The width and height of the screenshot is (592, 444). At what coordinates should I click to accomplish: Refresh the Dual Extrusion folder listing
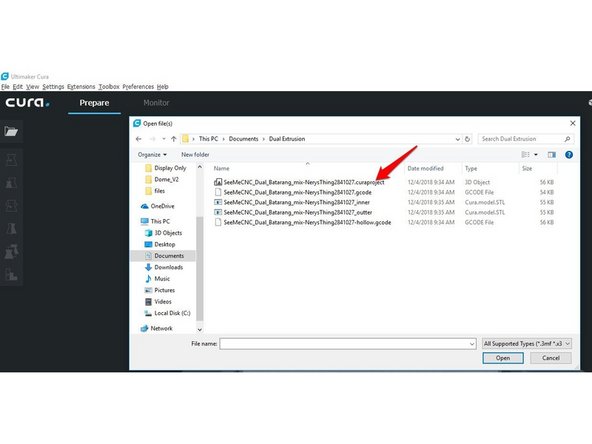point(467,139)
